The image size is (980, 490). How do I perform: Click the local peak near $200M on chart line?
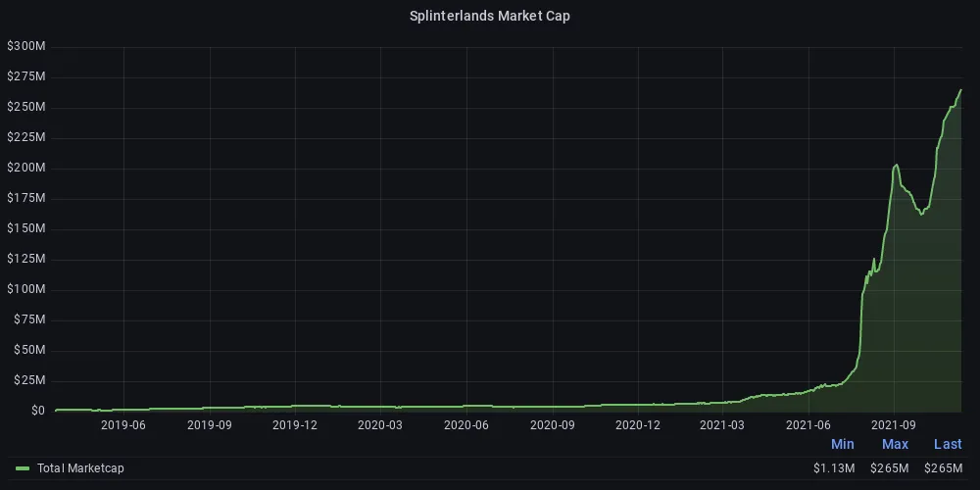click(897, 165)
